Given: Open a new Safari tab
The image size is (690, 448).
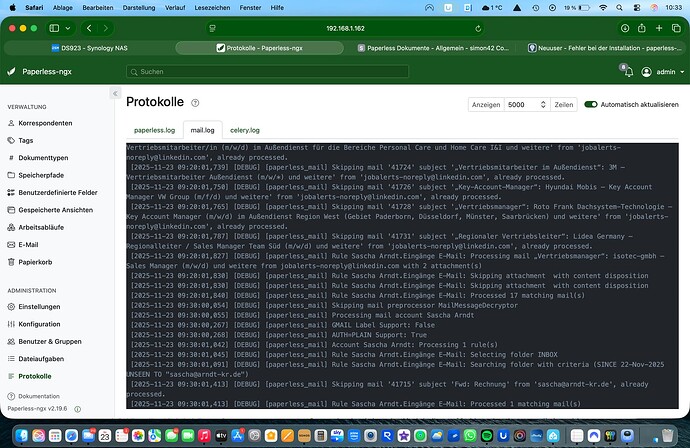Looking at the screenshot, I should [659, 28].
